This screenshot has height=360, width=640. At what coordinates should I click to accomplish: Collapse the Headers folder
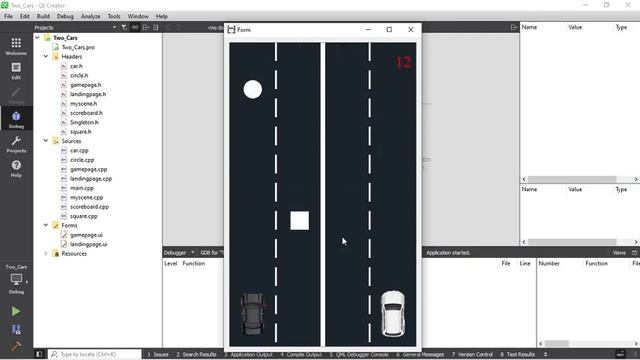46,56
